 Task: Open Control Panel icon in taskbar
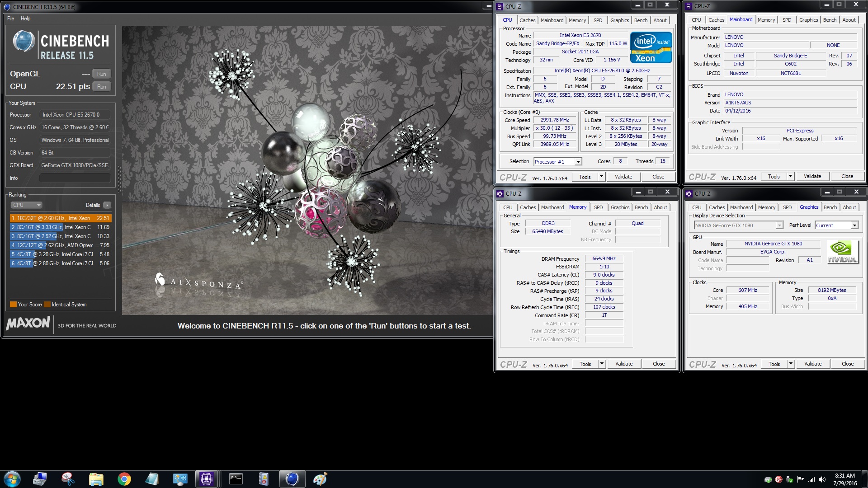tap(180, 479)
